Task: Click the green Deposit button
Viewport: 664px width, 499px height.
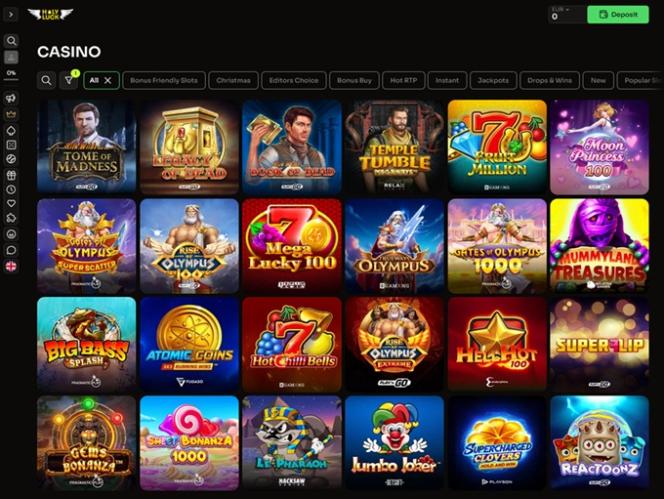Action: tap(618, 15)
